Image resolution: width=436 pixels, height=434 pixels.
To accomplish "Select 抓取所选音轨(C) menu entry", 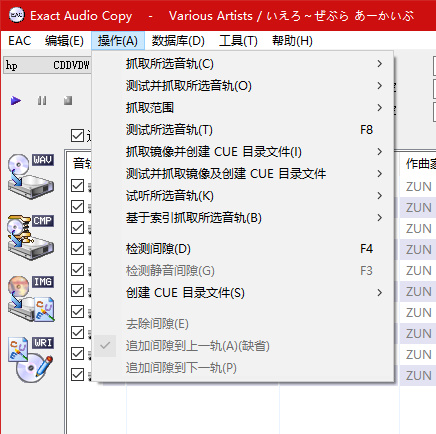I will coord(243,64).
